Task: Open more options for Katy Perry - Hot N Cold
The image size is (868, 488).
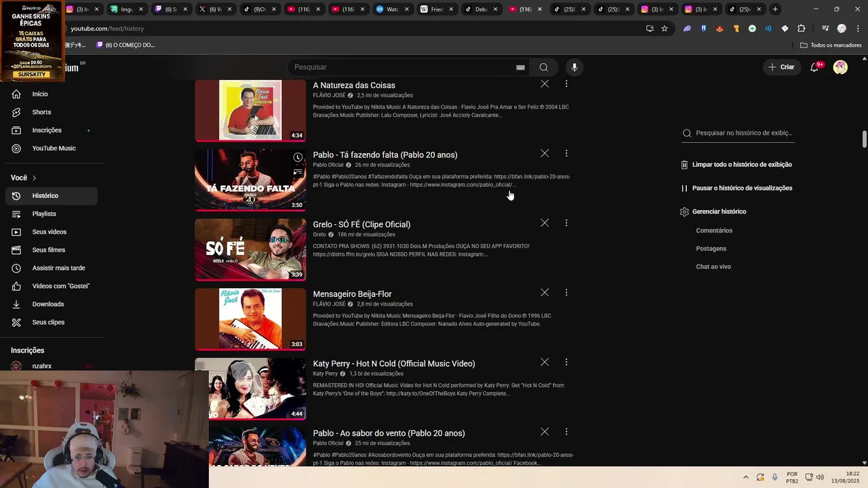Action: [566, 362]
